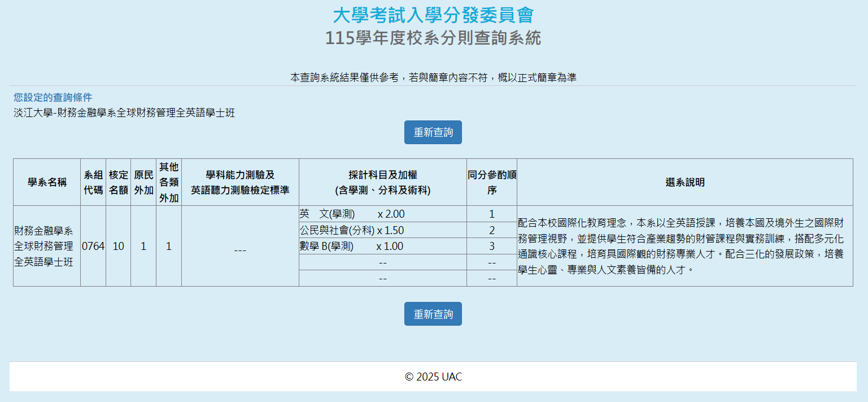This screenshot has width=868, height=402.
Task: Click the 原民外加 column header
Action: point(143,182)
